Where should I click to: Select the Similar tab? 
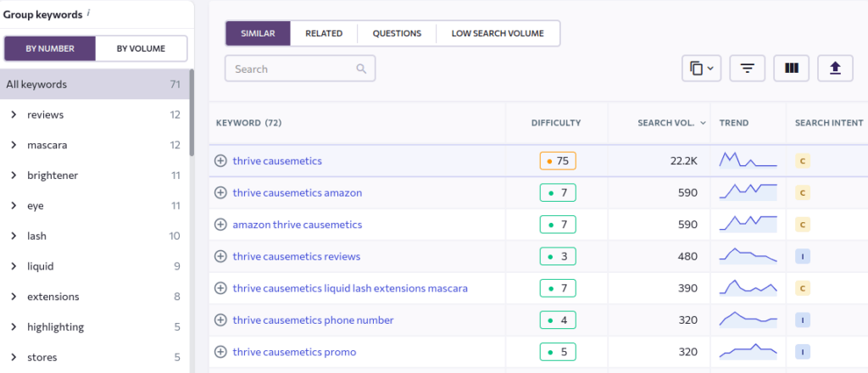tap(258, 33)
